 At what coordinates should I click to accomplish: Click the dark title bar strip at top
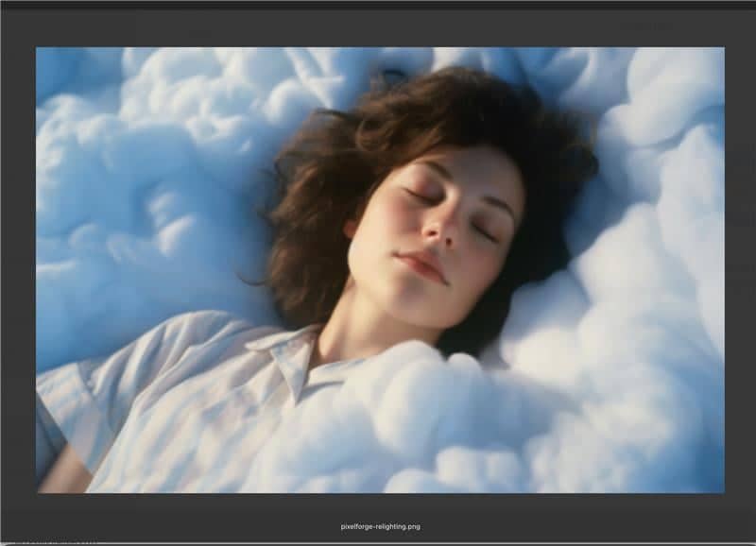pos(378,5)
